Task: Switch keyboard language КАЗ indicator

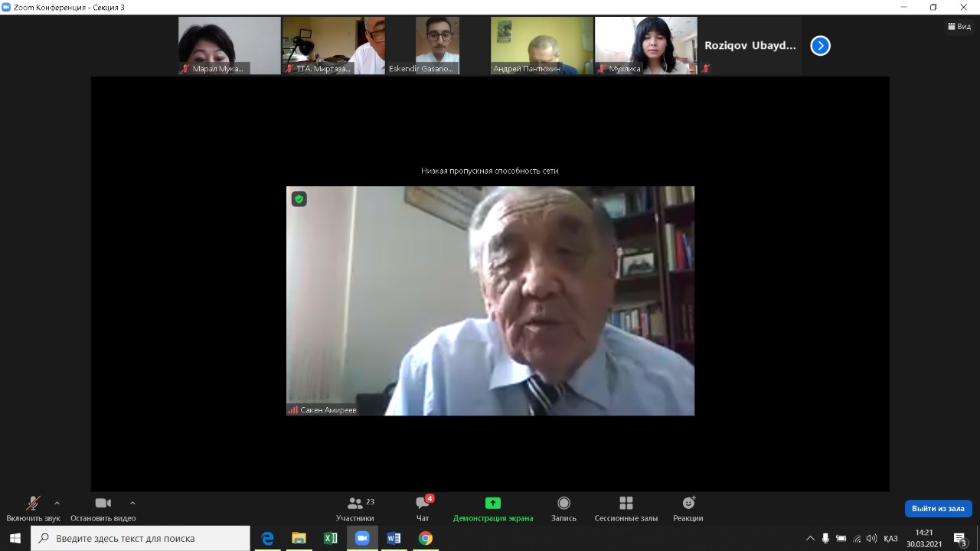Action: (890, 539)
